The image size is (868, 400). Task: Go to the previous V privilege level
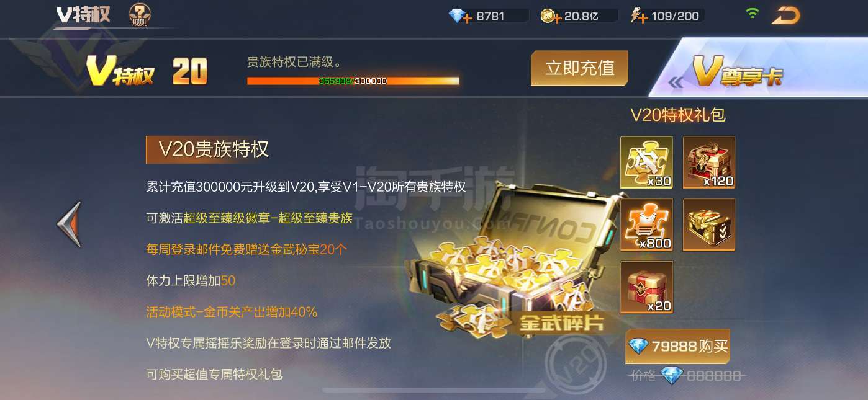click(x=69, y=224)
